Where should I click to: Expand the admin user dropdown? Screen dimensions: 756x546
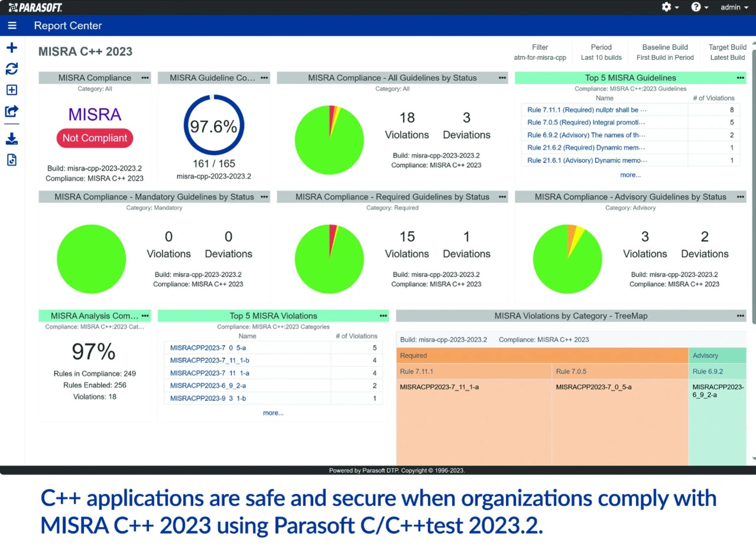(734, 7)
